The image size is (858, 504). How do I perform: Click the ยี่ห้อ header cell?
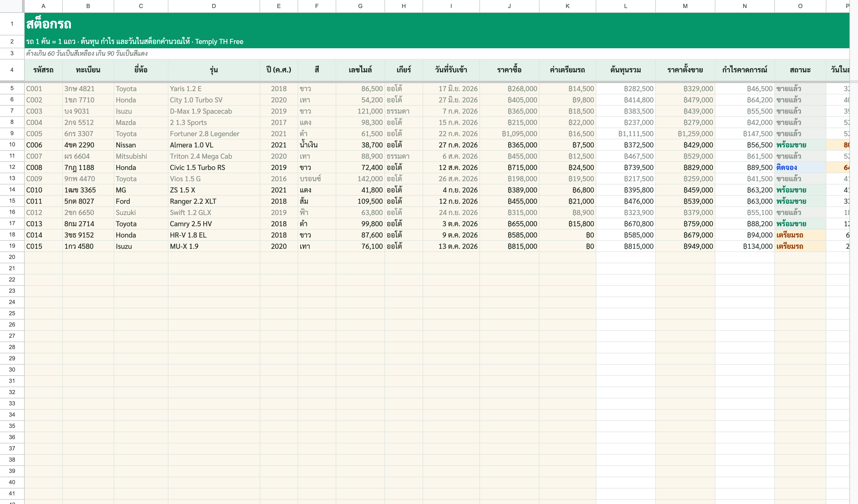coord(140,70)
